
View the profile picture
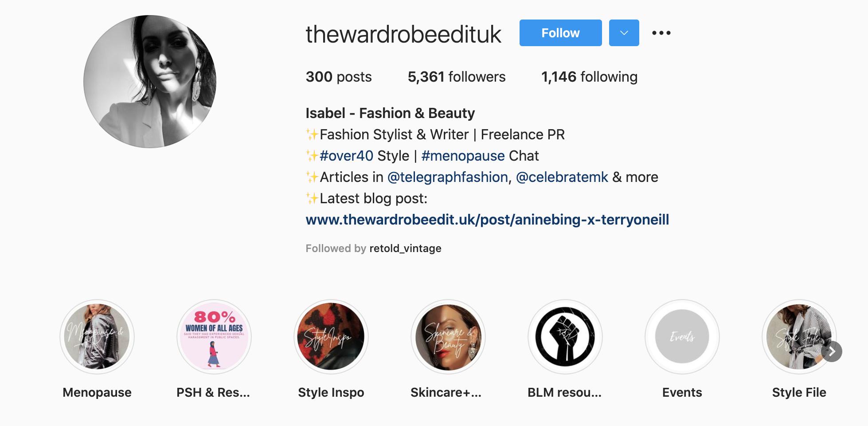click(x=150, y=82)
